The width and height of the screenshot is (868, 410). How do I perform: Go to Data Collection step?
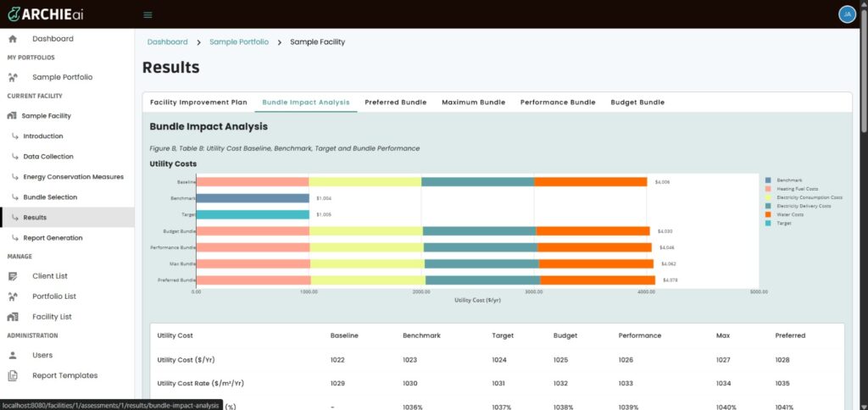coord(48,157)
